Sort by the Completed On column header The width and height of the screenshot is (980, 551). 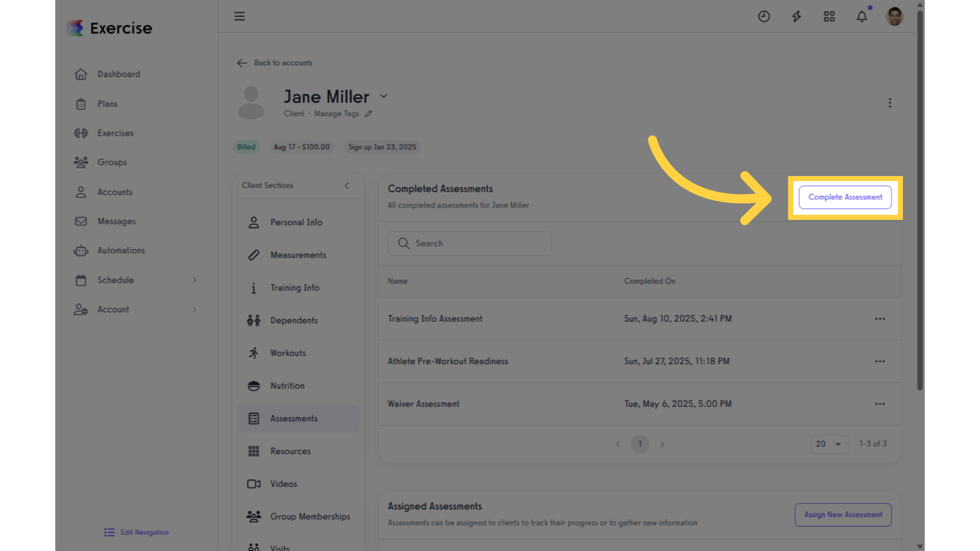click(649, 281)
